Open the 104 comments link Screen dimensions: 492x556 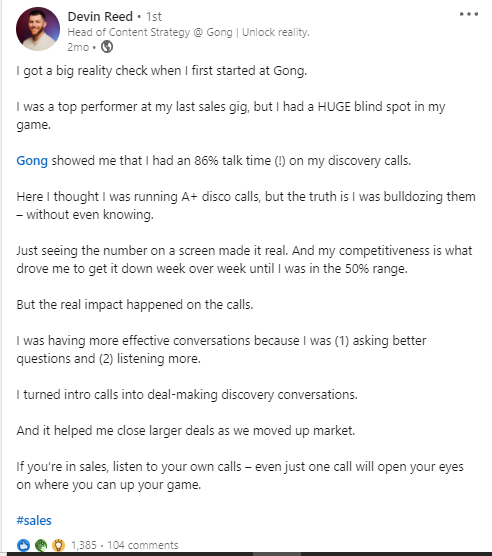[142, 545]
